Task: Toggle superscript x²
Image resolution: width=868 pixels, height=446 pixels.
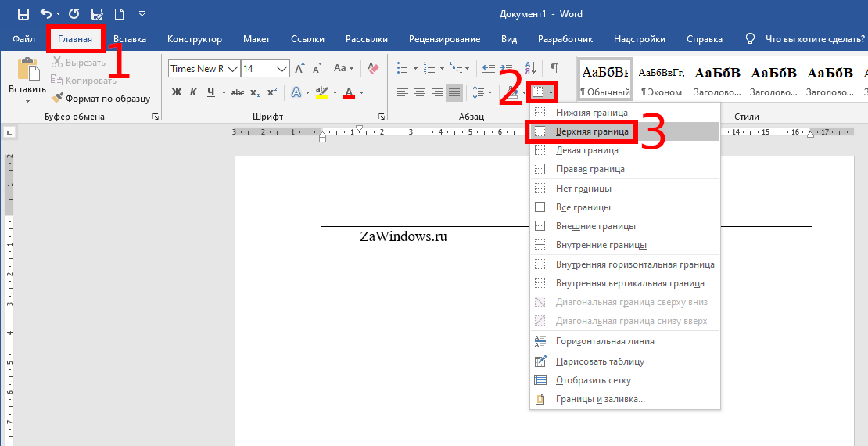Action: [x=272, y=92]
